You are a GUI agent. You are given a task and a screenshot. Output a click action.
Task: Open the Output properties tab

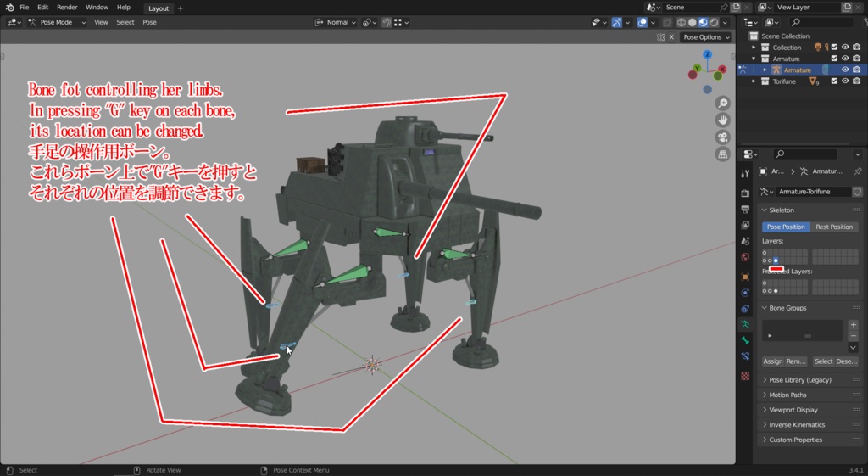pos(745,210)
